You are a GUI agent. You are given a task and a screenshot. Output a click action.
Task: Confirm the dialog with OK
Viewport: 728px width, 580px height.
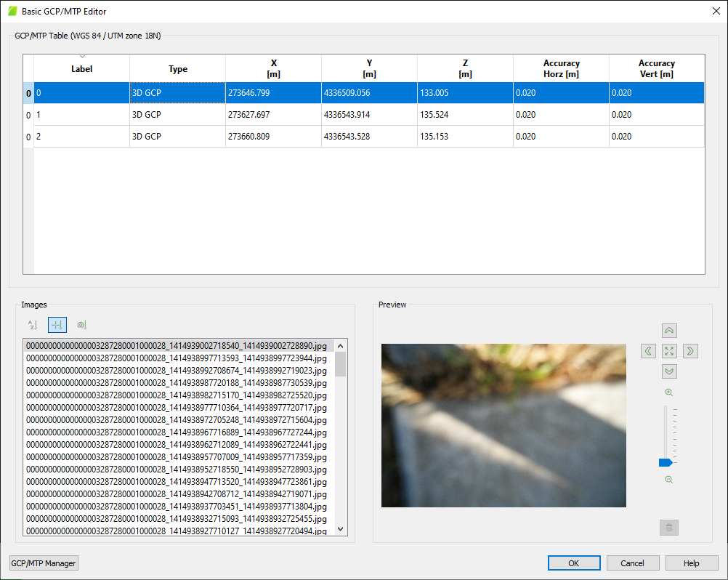click(574, 563)
